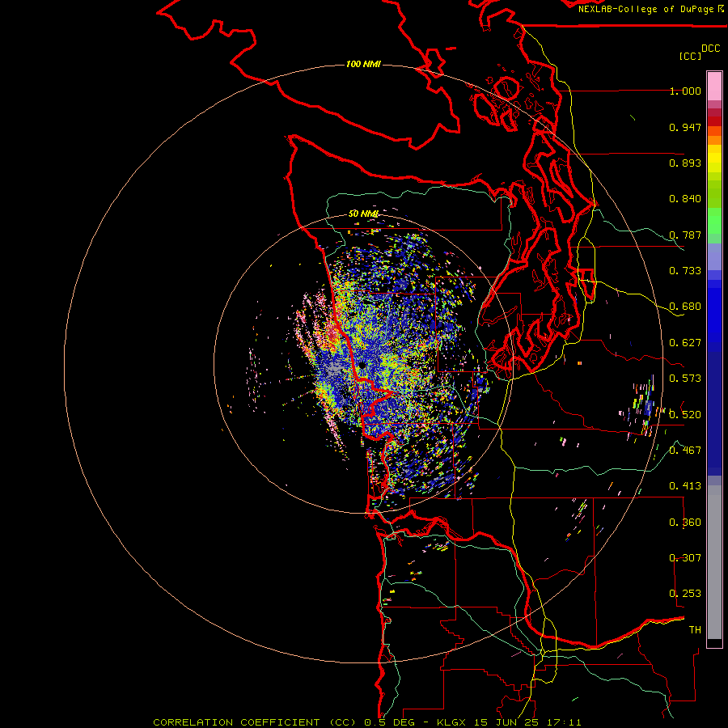
Task: Select the 0.520 legend value
Action: point(685,414)
